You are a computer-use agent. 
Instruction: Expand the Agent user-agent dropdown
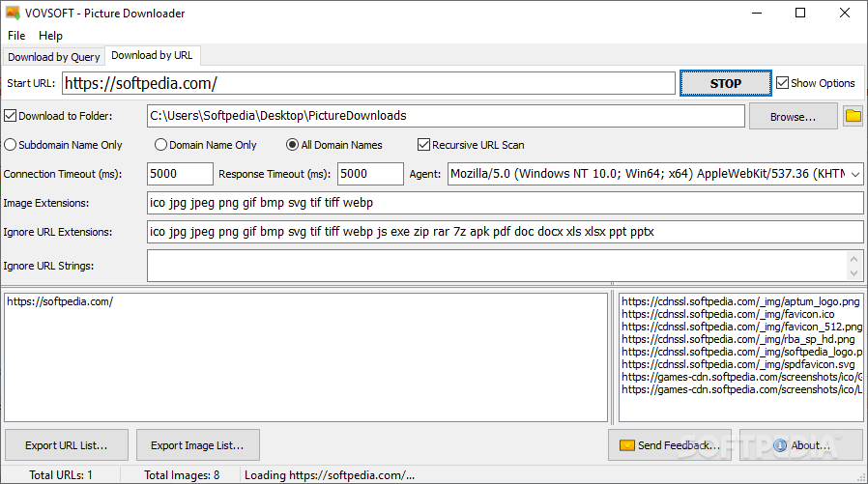(x=855, y=174)
